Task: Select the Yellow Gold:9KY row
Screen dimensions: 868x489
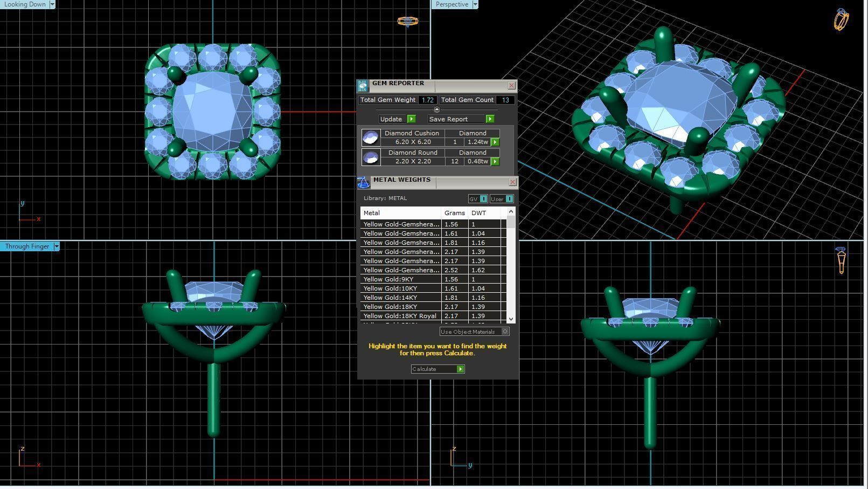Action: pos(433,279)
